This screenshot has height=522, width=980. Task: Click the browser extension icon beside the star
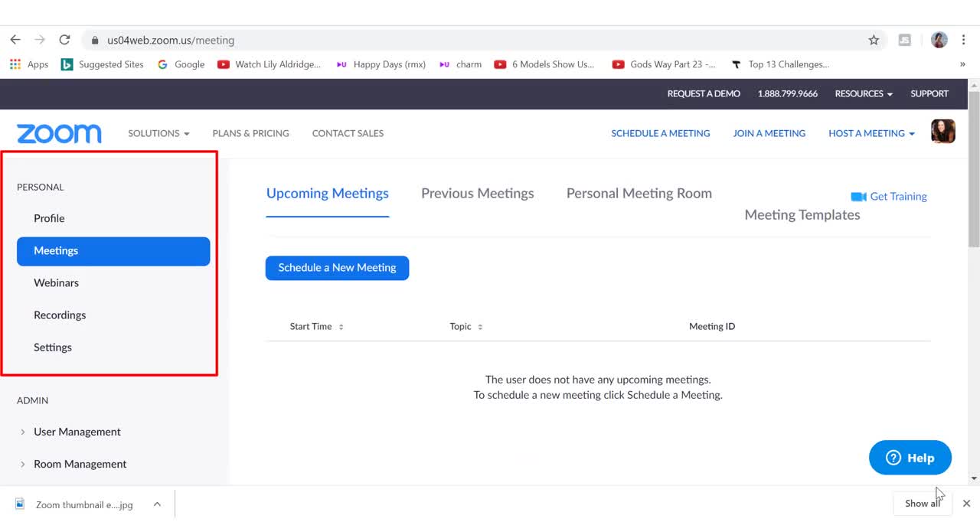(x=905, y=40)
